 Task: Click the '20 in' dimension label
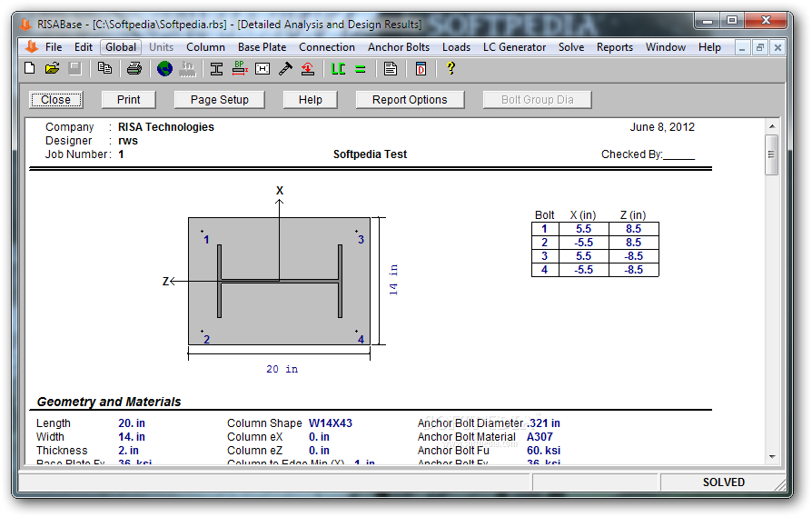[x=282, y=369]
